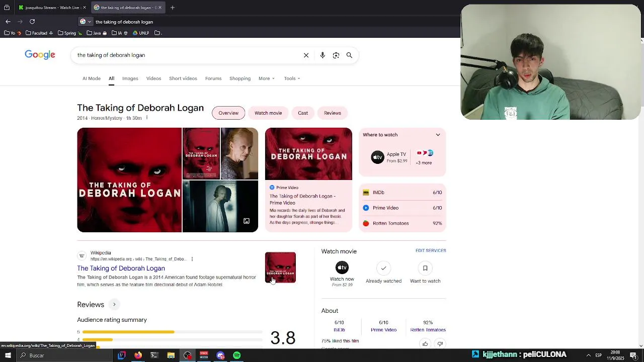Open the +3 more streaming services
Viewport: 644px width, 362px height.
tap(424, 163)
